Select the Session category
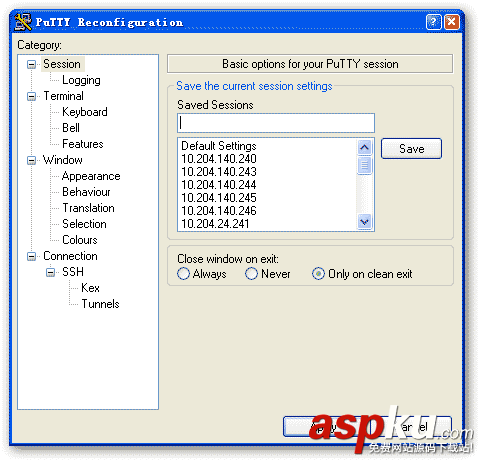The height and width of the screenshot is (460, 479). click(62, 64)
